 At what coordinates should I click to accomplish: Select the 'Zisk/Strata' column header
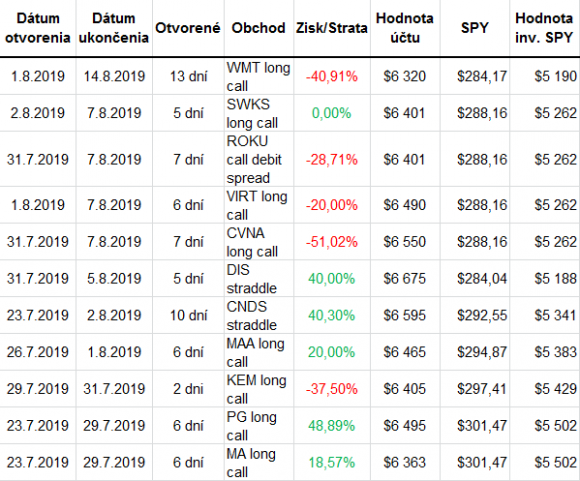pyautogui.click(x=331, y=28)
